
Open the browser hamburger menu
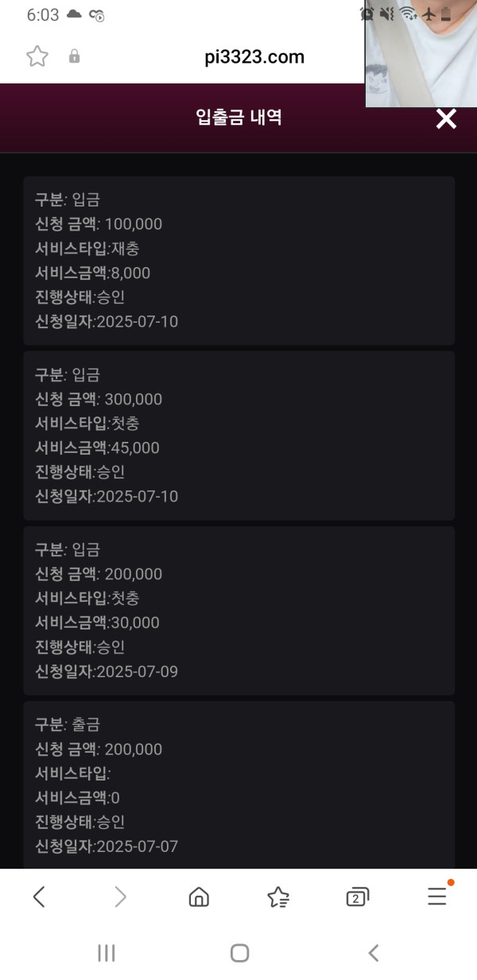click(x=437, y=897)
